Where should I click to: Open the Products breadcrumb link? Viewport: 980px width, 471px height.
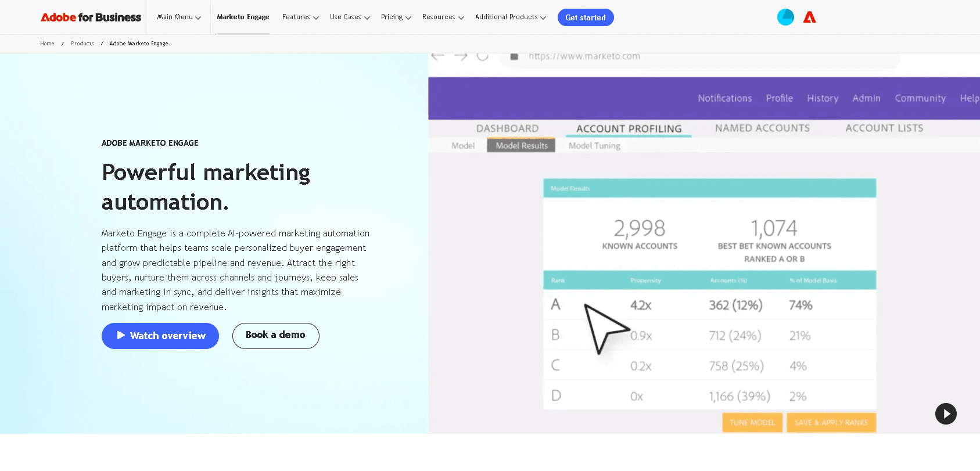click(82, 44)
